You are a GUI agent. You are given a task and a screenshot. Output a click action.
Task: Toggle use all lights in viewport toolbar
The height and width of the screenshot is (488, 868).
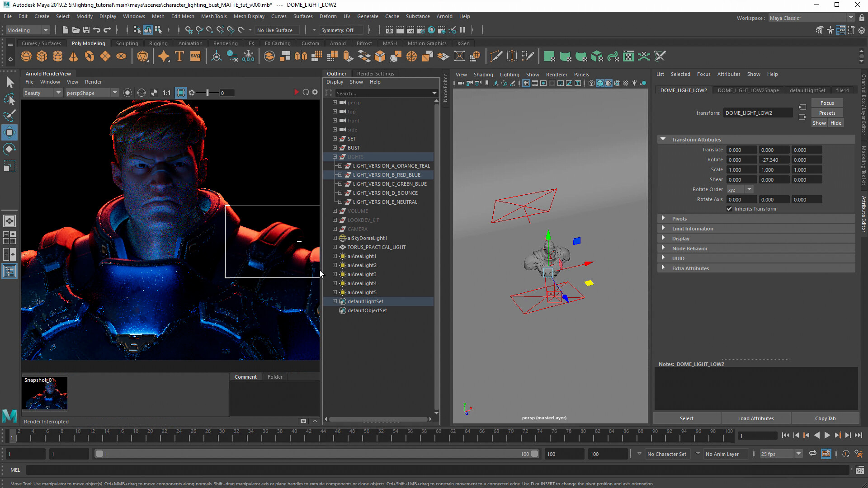[x=634, y=83]
